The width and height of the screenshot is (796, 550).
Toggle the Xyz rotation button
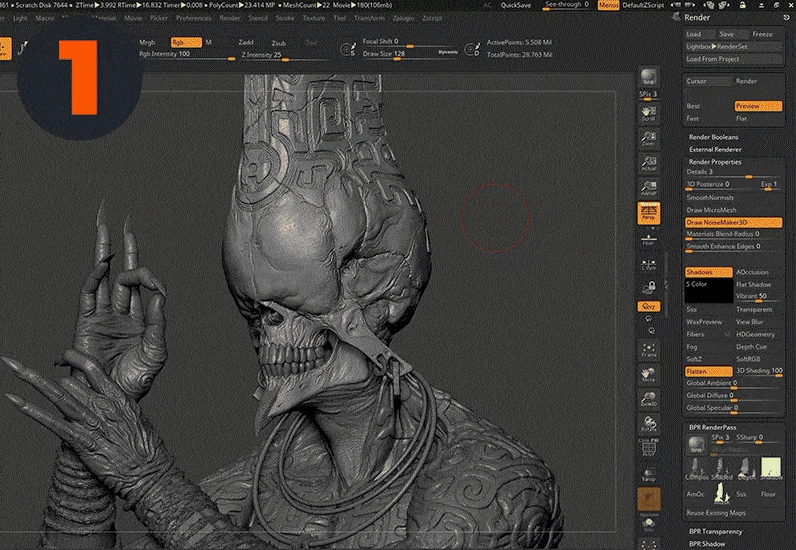pyautogui.click(x=649, y=306)
